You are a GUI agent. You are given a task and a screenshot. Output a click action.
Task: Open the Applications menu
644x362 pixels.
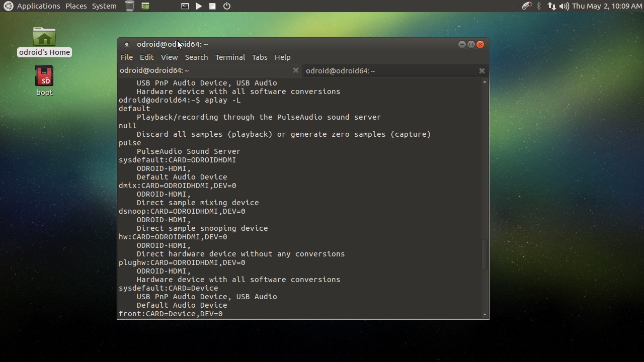point(38,6)
